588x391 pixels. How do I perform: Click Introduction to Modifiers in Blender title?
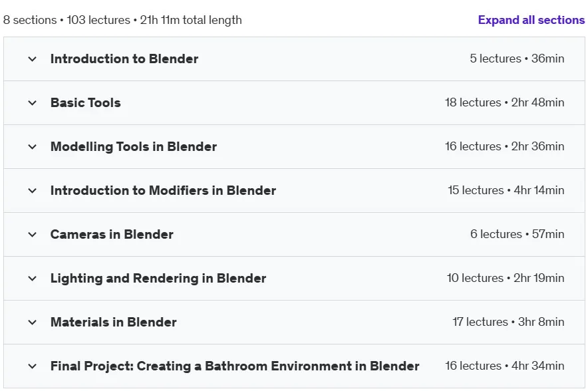point(163,190)
